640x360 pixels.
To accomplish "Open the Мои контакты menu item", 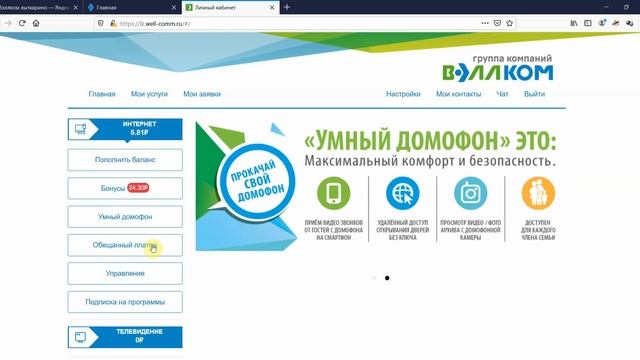I will point(458,94).
